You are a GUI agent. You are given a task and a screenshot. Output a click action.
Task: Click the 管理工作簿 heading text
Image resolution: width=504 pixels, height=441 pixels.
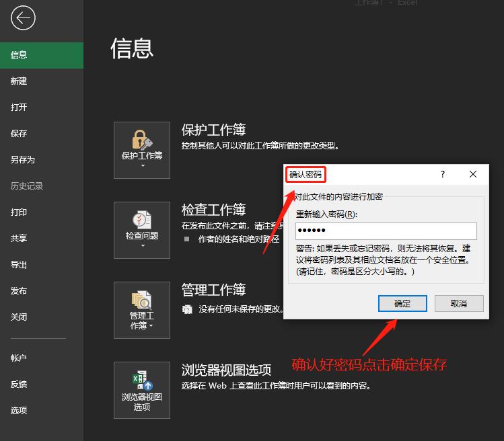[213, 290]
